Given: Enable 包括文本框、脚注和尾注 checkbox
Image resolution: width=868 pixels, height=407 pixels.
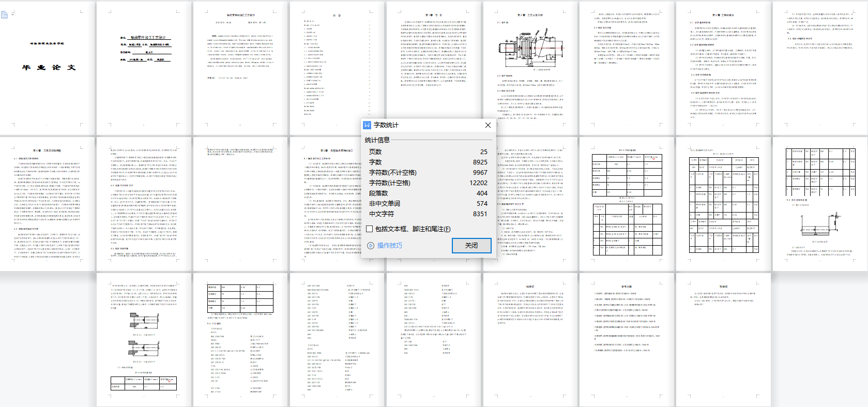Looking at the screenshot, I should coord(370,229).
